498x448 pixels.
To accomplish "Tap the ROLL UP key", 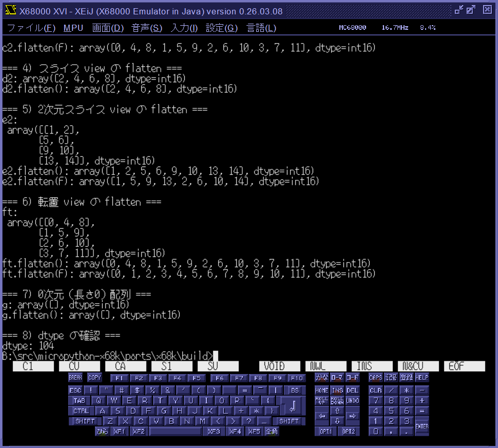I will coord(322,401).
